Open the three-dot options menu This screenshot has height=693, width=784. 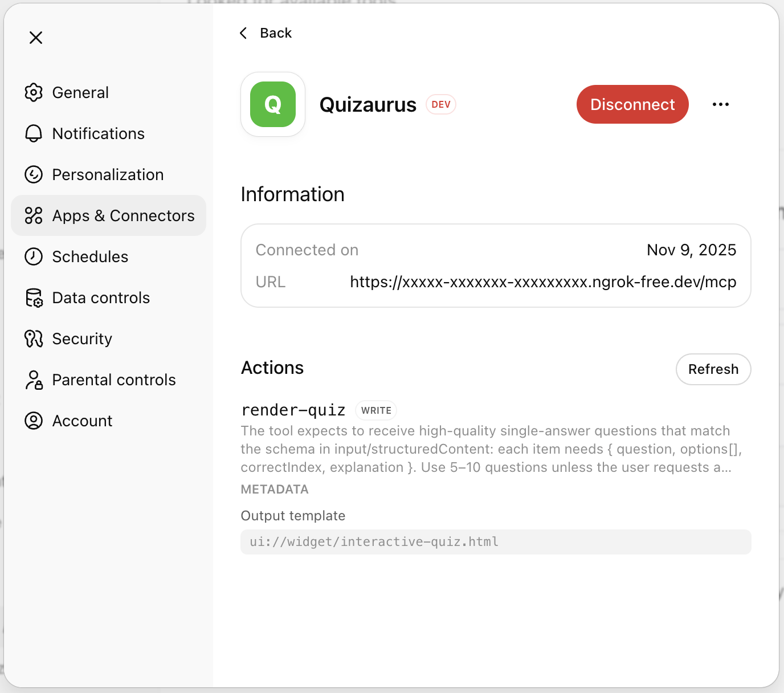[x=721, y=104]
